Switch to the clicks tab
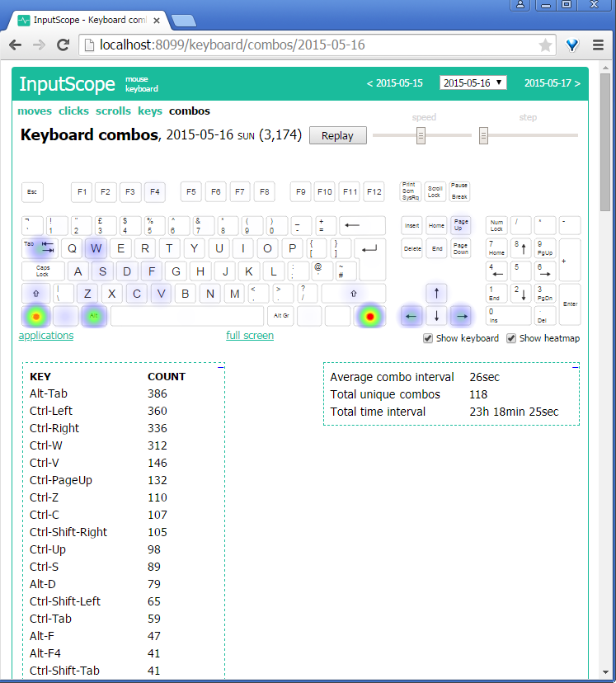Image resolution: width=616 pixels, height=683 pixels. tap(73, 111)
